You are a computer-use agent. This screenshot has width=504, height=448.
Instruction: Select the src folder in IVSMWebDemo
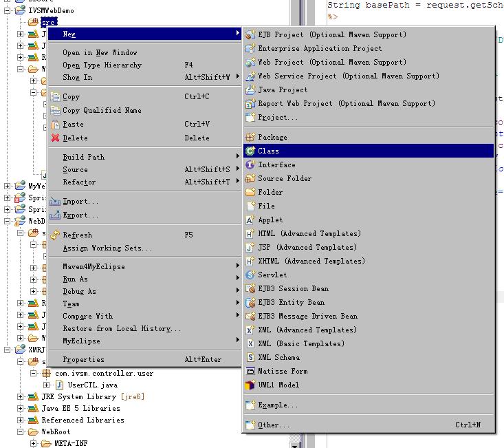click(x=49, y=22)
